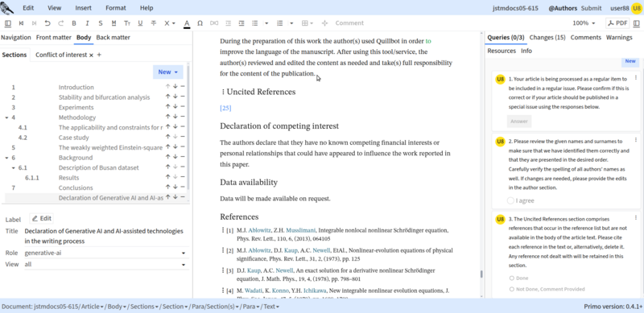Select the Done radio for query 3
This screenshot has width=644, height=313.
(x=512, y=278)
